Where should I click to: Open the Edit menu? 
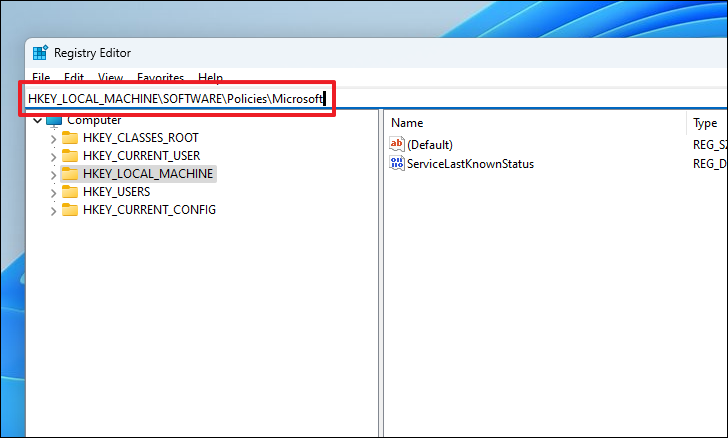74,77
